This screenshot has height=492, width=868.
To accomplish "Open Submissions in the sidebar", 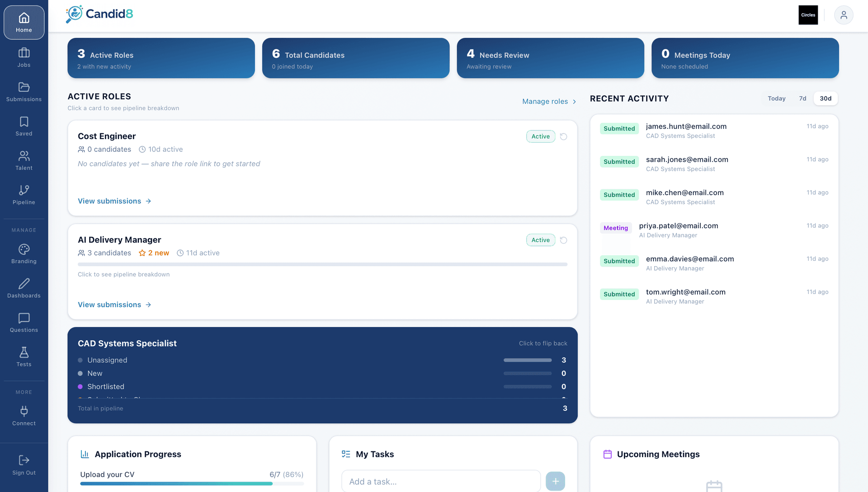I will point(24,92).
